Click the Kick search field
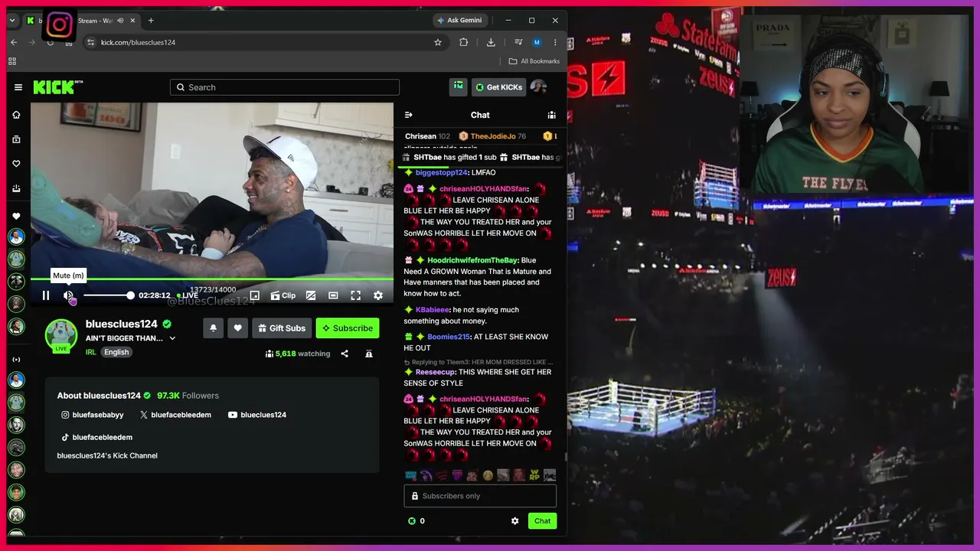The height and width of the screenshot is (551, 980). point(285,87)
